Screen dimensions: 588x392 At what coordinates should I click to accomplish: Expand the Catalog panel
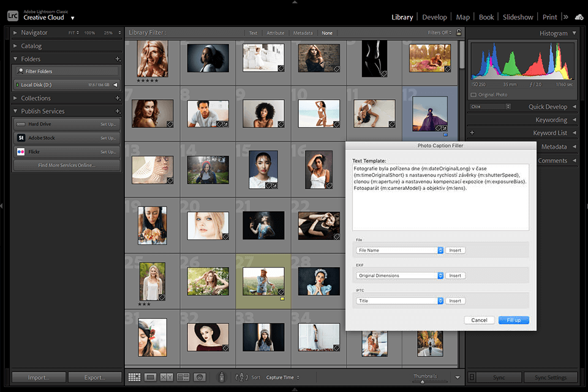(15, 46)
